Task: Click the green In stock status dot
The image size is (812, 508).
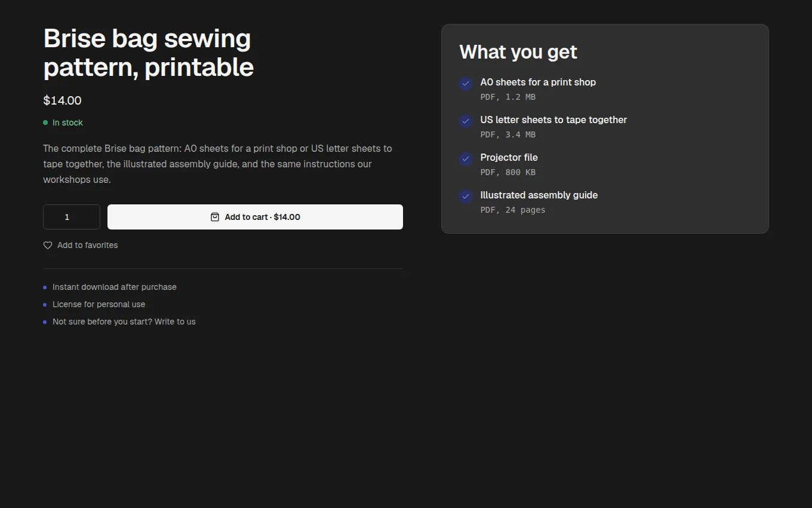Action: (x=45, y=123)
